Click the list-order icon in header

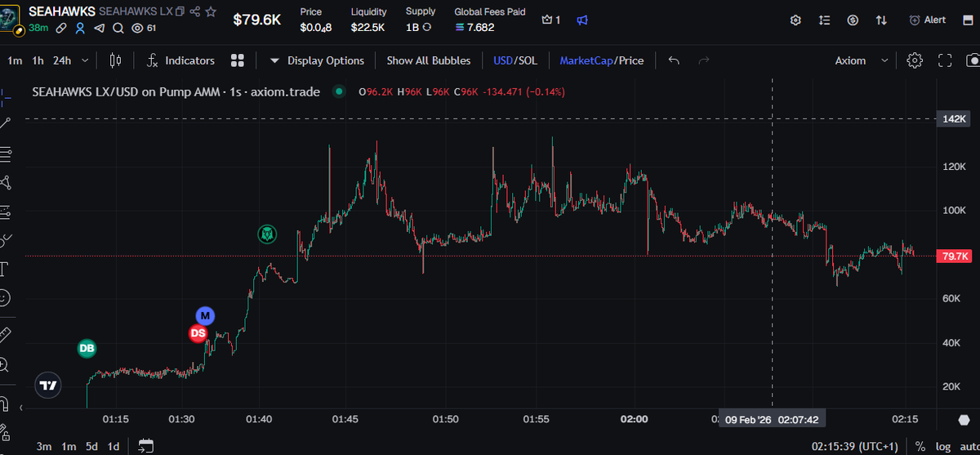click(x=824, y=20)
